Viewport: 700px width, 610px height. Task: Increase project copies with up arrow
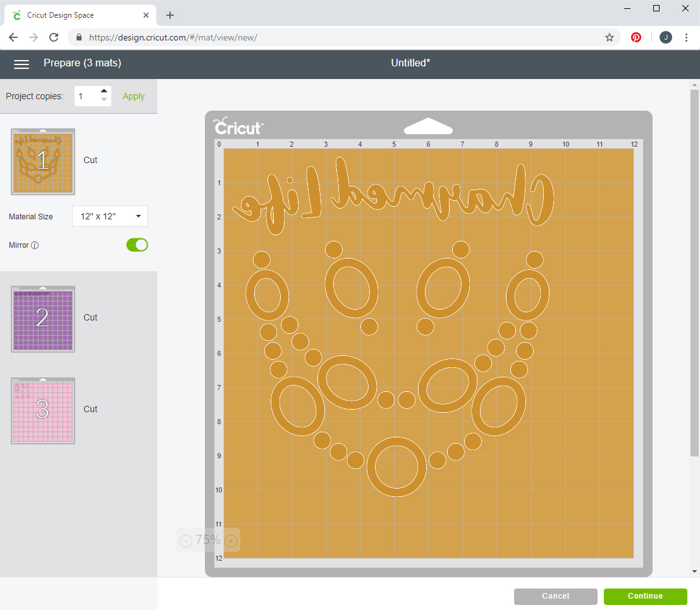tap(104, 91)
